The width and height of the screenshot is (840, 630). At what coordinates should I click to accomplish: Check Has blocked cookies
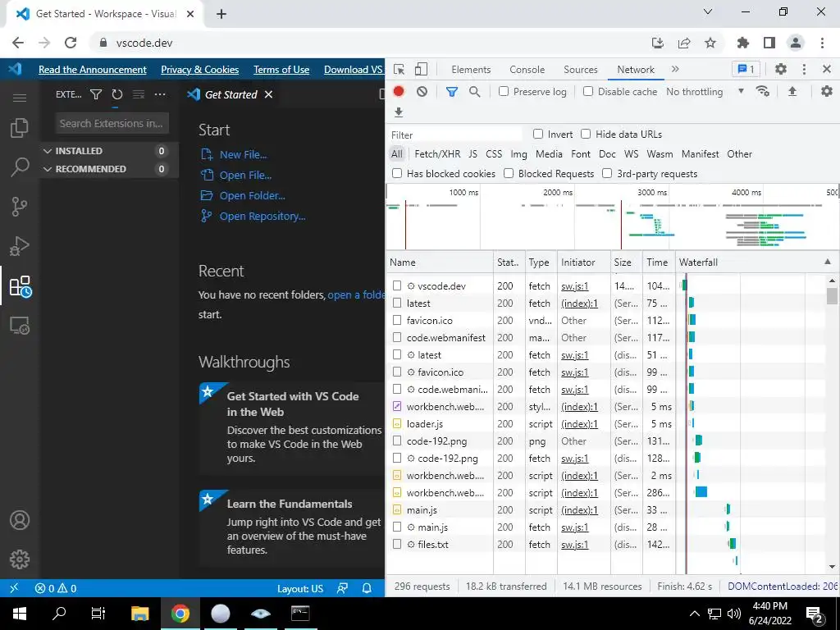[x=397, y=173]
